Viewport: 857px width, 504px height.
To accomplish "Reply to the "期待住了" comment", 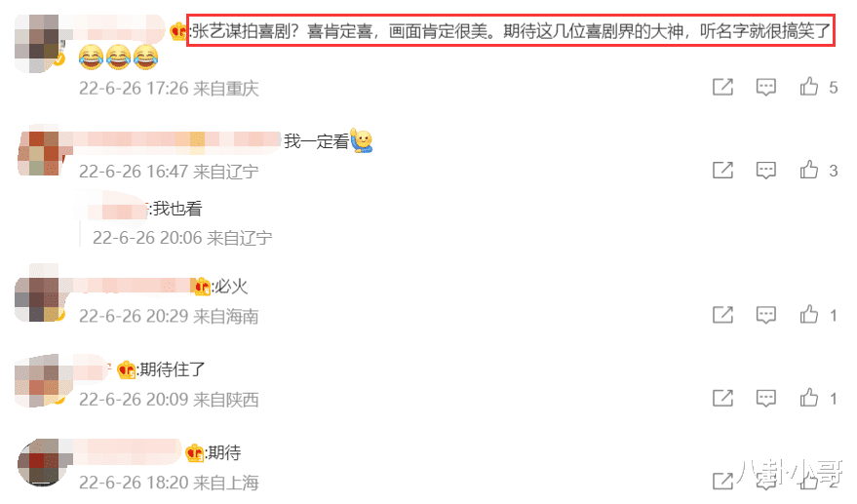I will [x=765, y=399].
